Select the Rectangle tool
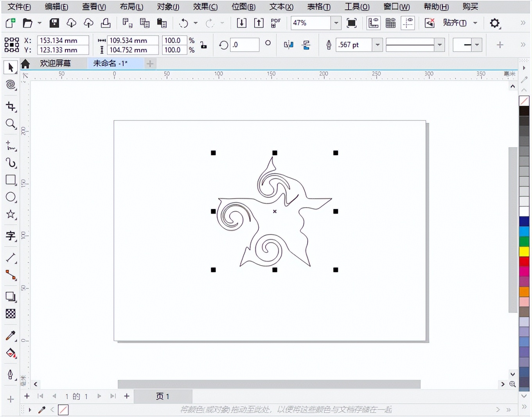 tap(11, 180)
